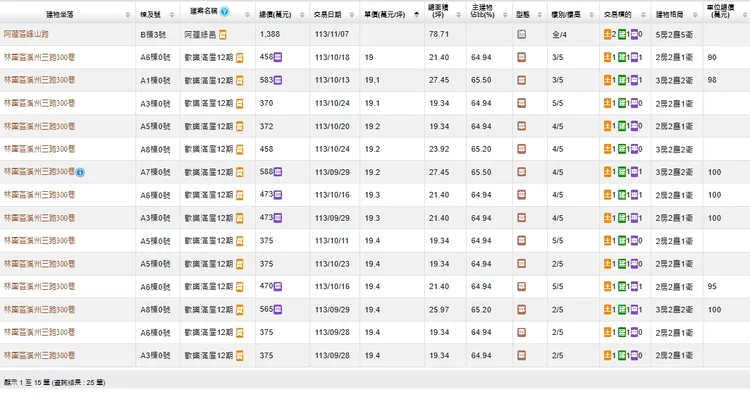Sort by 建物格局 using its sort arrows
This screenshot has width=750, height=395.
pos(695,15)
